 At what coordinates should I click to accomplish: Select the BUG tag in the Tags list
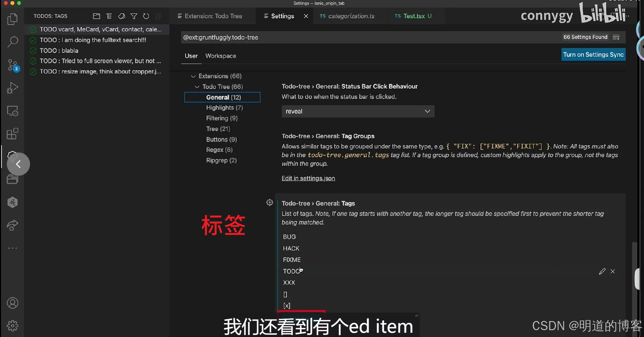tap(289, 237)
